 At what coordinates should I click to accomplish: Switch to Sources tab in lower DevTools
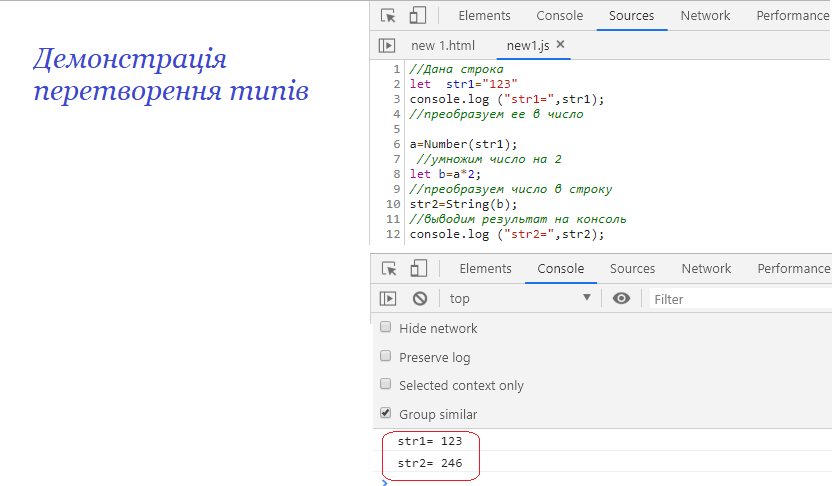632,269
